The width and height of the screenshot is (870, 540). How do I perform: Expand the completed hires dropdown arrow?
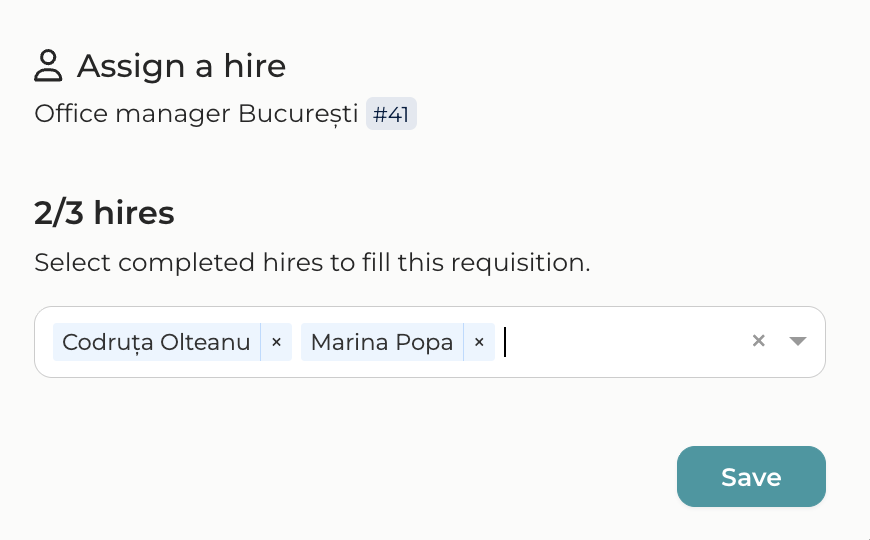click(797, 341)
